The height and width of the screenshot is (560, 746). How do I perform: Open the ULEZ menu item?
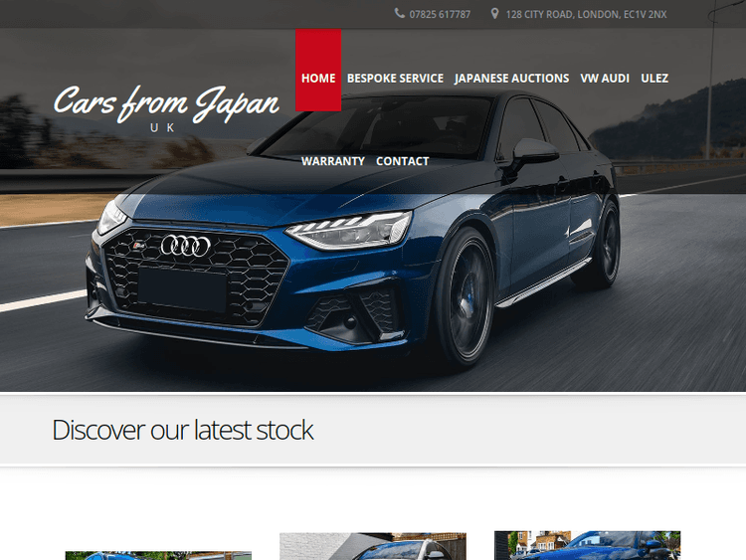(654, 78)
